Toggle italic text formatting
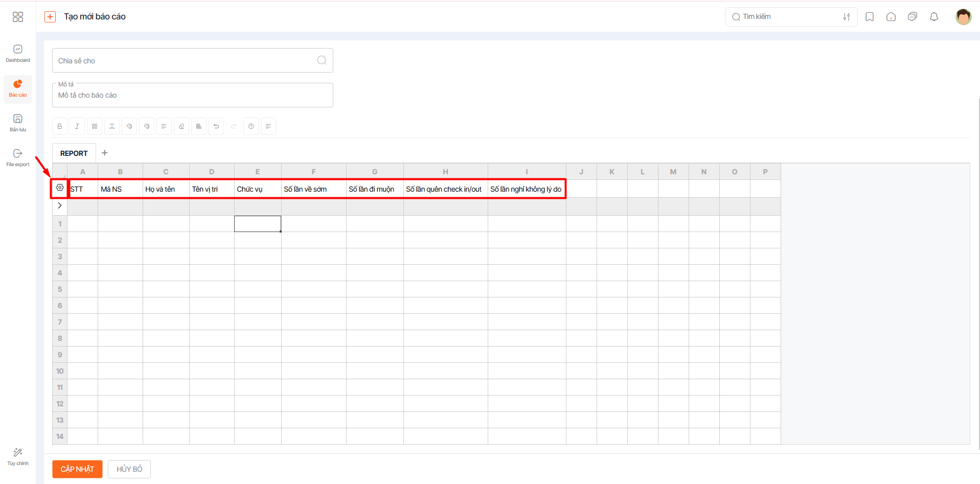This screenshot has width=980, height=484. [77, 126]
